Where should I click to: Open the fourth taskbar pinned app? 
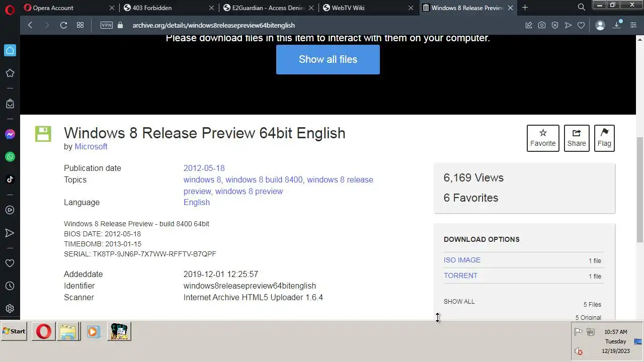click(119, 331)
